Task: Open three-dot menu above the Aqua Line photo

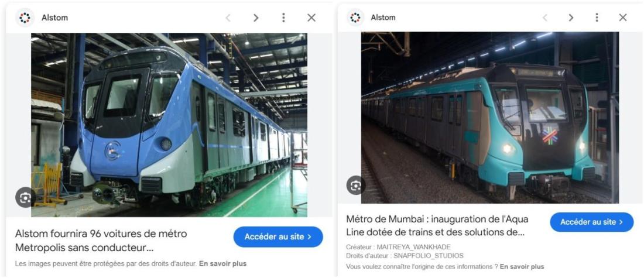Action: tap(597, 18)
